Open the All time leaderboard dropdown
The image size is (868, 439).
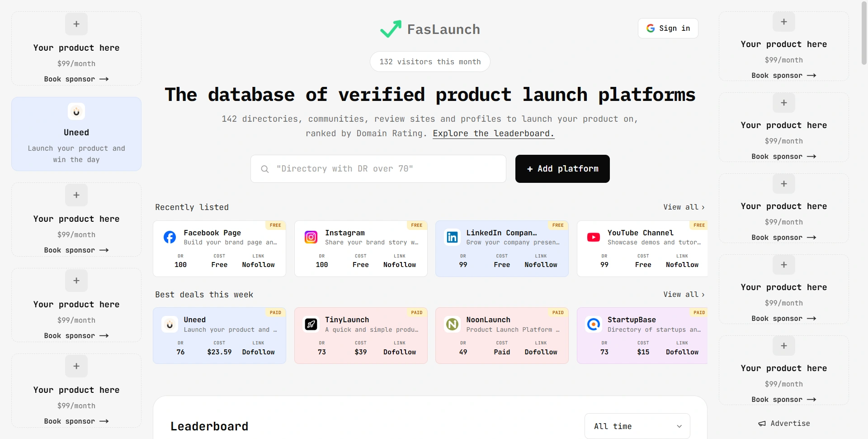tap(637, 426)
